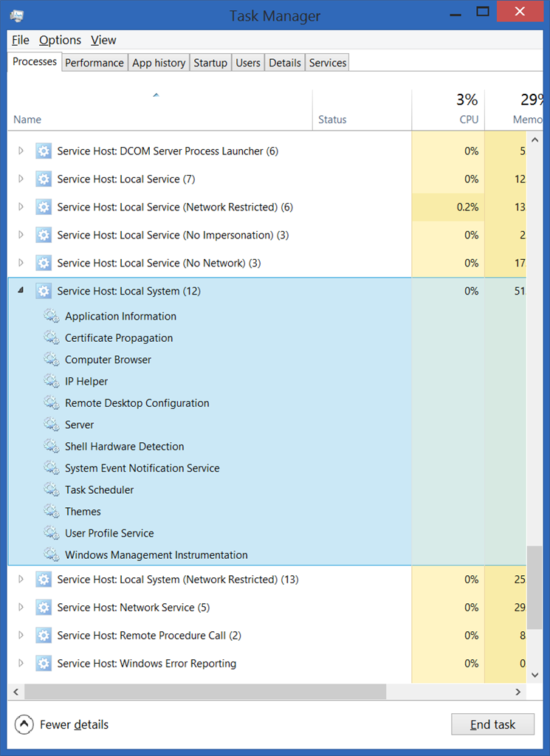Click the End task button
This screenshot has height=756, width=550.
point(492,724)
